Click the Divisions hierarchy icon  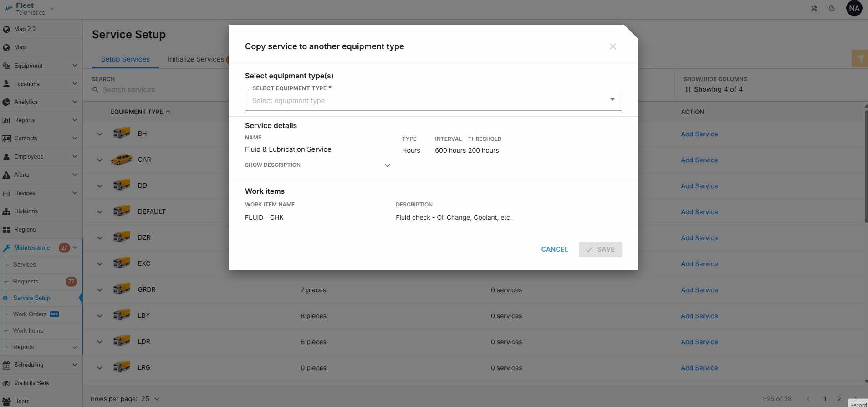[6, 211]
